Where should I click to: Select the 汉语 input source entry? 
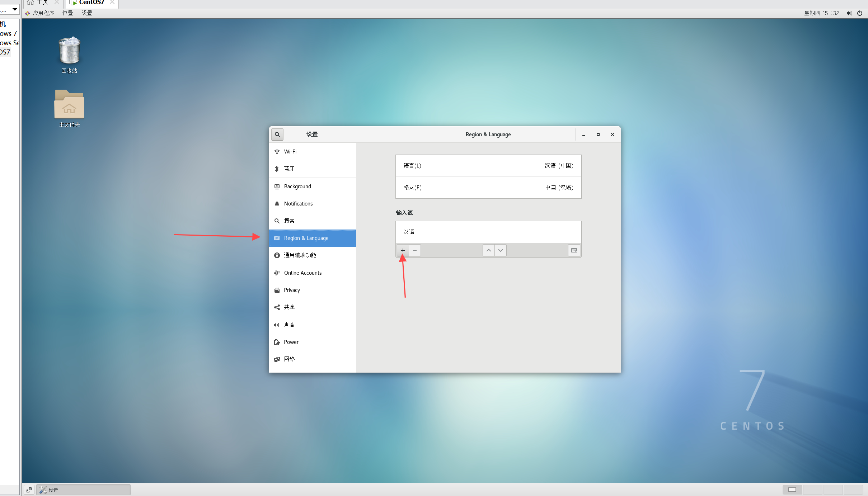click(x=488, y=232)
